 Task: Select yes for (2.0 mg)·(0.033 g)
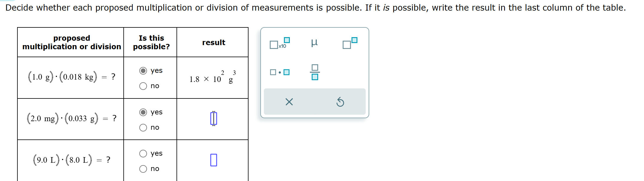pos(143,112)
